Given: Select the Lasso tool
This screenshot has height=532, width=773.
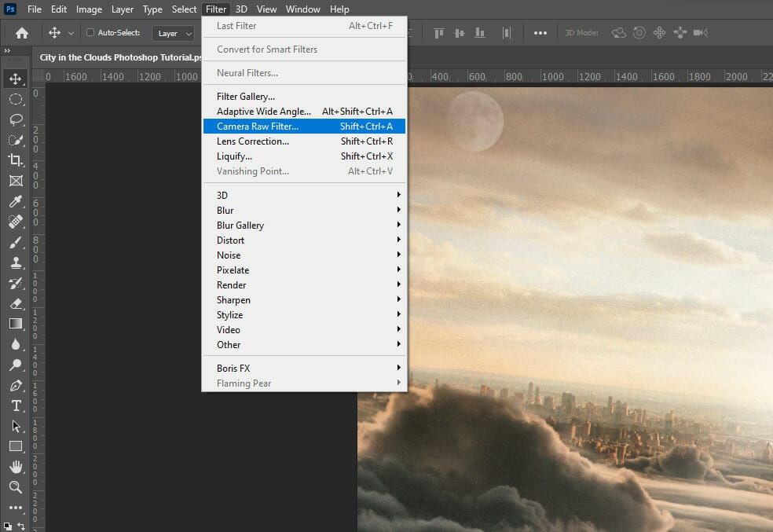Looking at the screenshot, I should 15,119.
